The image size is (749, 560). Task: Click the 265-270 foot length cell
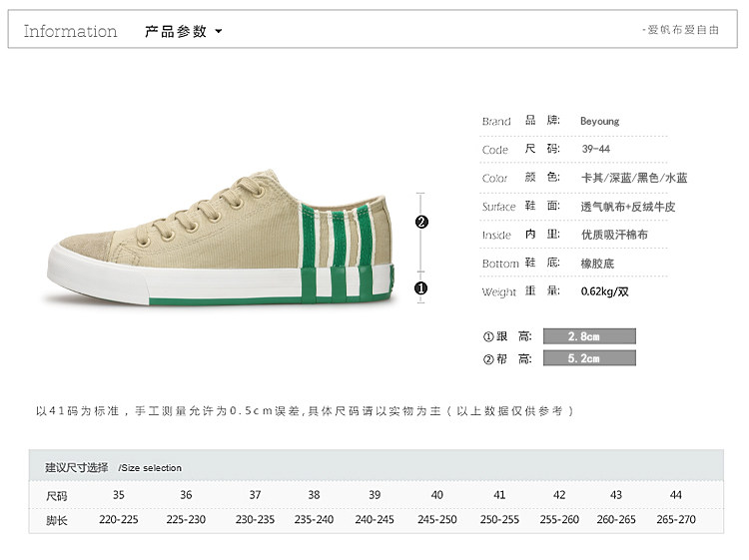point(676,519)
